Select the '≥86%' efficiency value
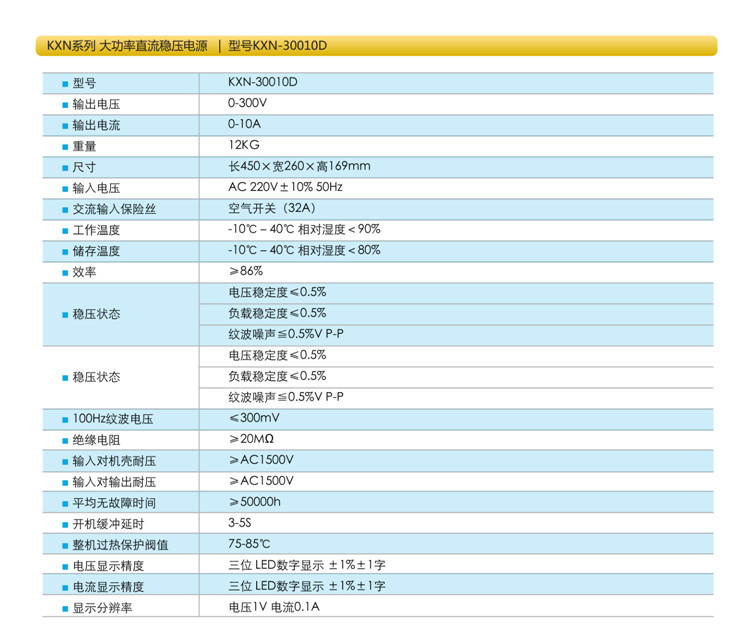This screenshot has width=755, height=641. click(246, 271)
